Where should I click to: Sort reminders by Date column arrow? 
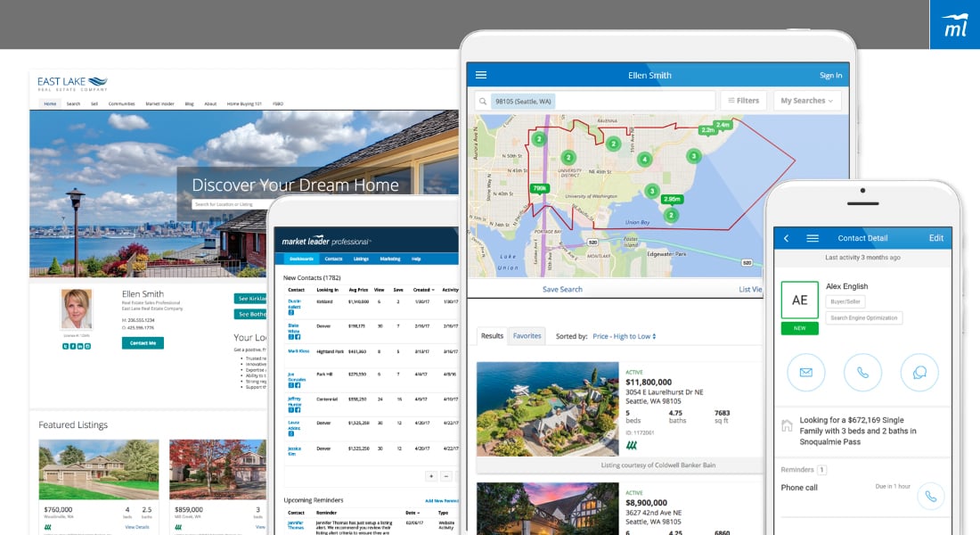(418, 513)
